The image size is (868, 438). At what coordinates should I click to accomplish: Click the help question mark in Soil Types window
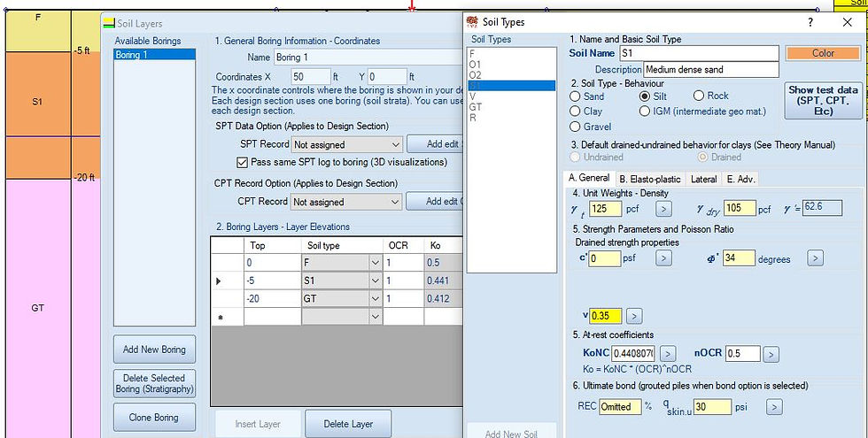tap(810, 22)
